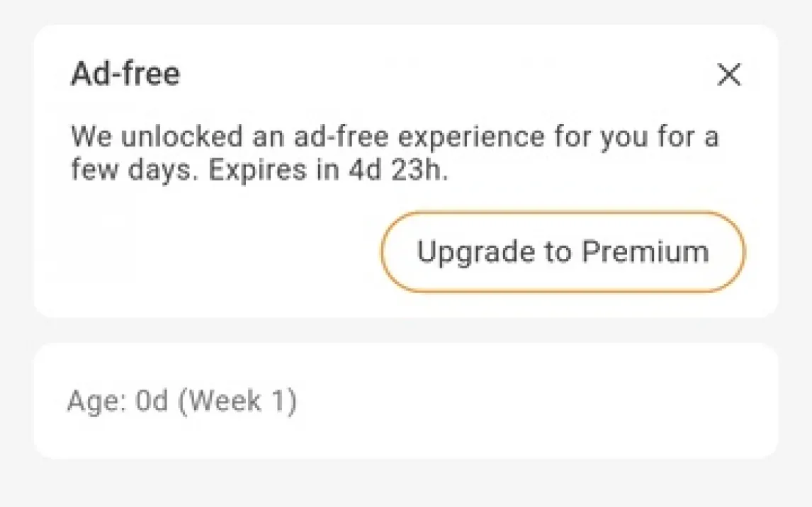
Task: Click the gray background above the Ad-free card
Action: click(405, 11)
